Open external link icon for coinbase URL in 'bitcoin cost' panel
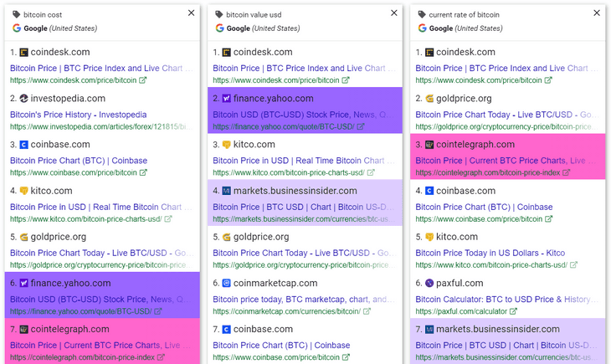Viewport: 611px width, 364px height. (143, 172)
